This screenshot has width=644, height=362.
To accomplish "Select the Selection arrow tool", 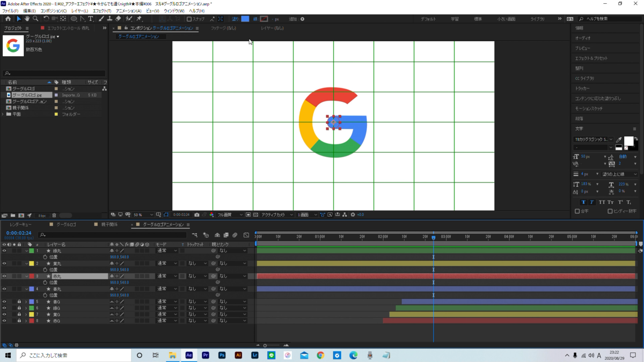I will point(19,19).
